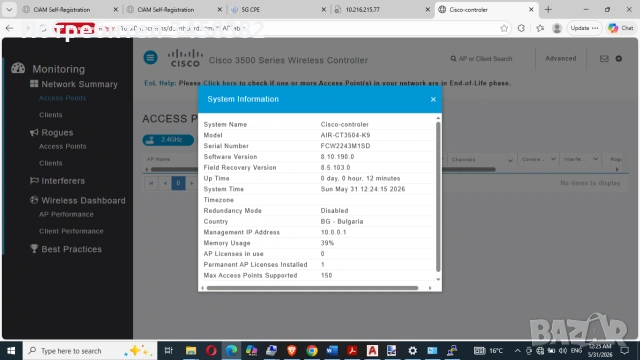This screenshot has height=360, width=640.
Task: Open taskbar clock showing 5/31/2026
Action: tap(600, 351)
